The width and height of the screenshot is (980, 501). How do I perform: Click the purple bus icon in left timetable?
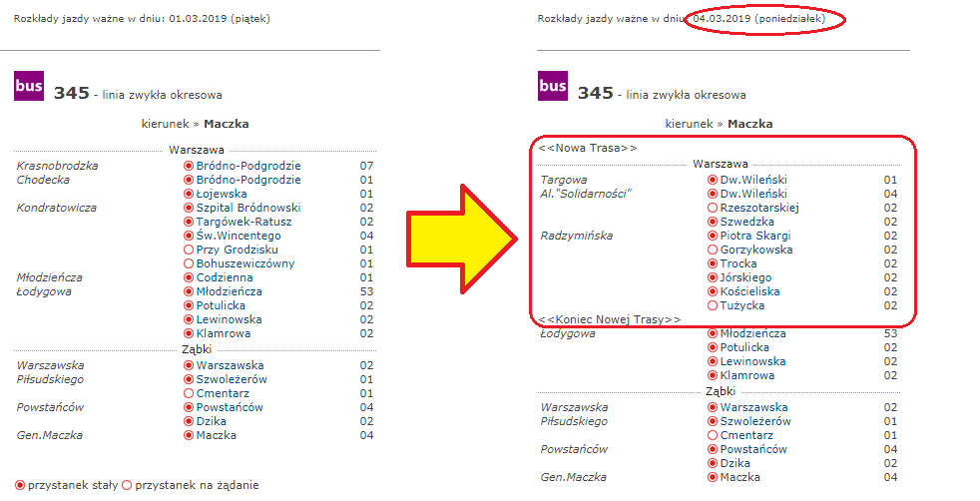(29, 86)
